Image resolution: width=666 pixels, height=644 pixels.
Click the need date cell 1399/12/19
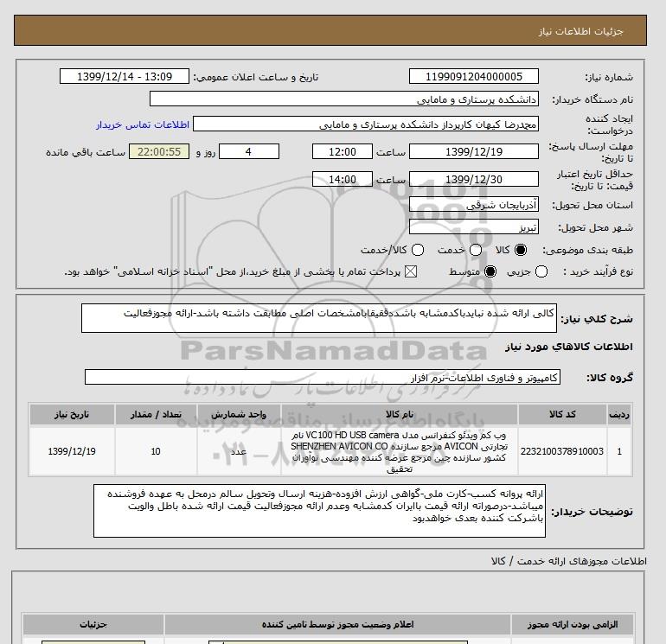point(72,451)
